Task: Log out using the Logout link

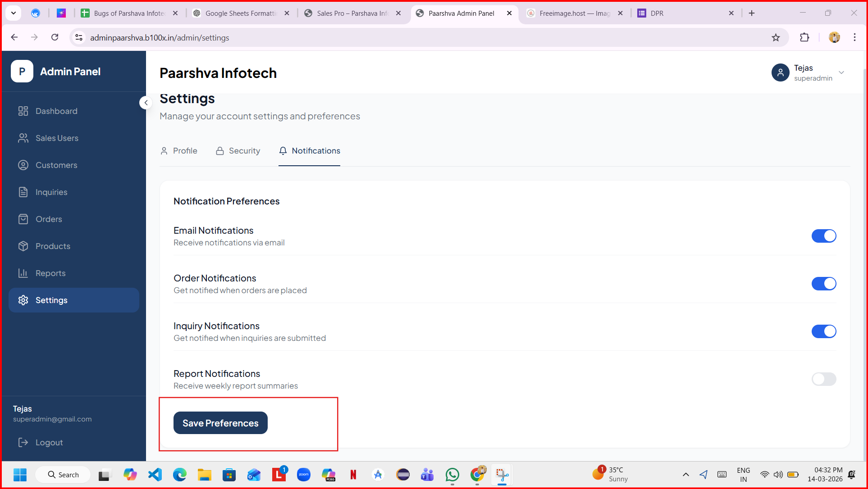Action: 41,443
